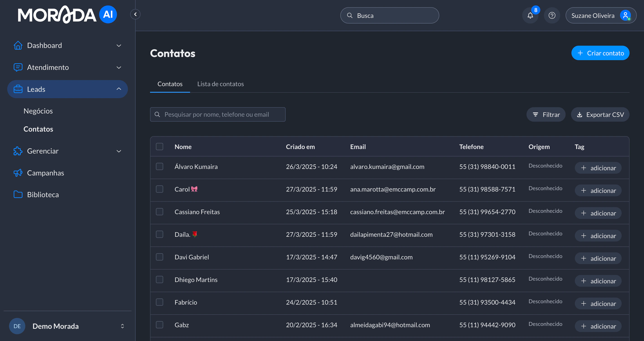Select all contacts with header checkbox
The height and width of the screenshot is (341, 644).
[x=160, y=147]
